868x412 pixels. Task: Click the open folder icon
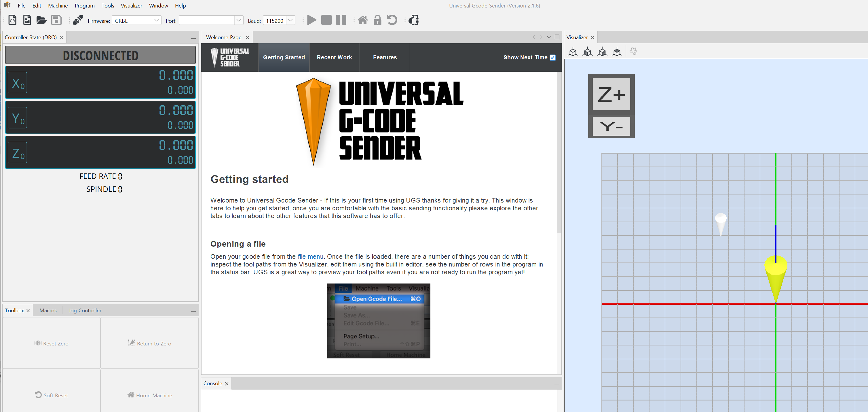click(x=41, y=20)
